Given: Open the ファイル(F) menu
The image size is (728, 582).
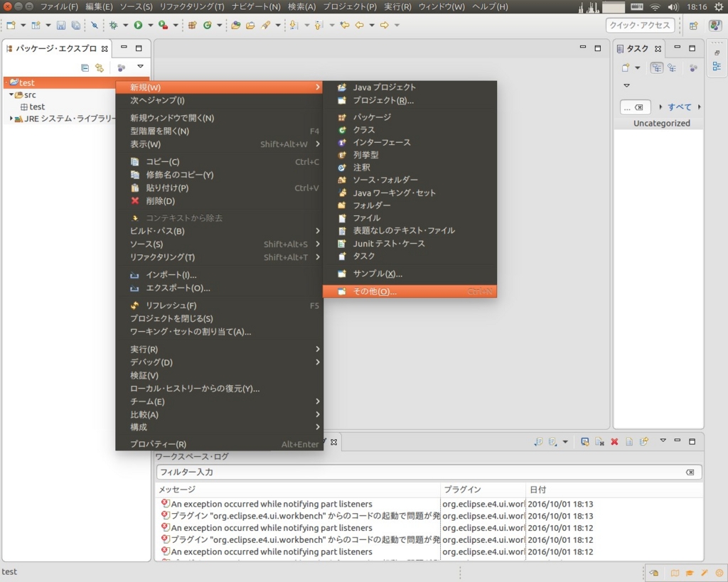Looking at the screenshot, I should 59,7.
